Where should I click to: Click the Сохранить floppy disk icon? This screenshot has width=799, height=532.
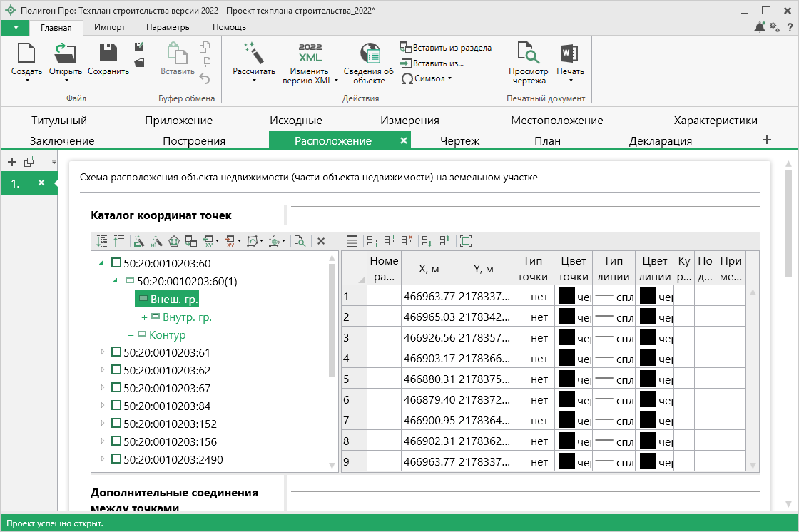pyautogui.click(x=108, y=53)
